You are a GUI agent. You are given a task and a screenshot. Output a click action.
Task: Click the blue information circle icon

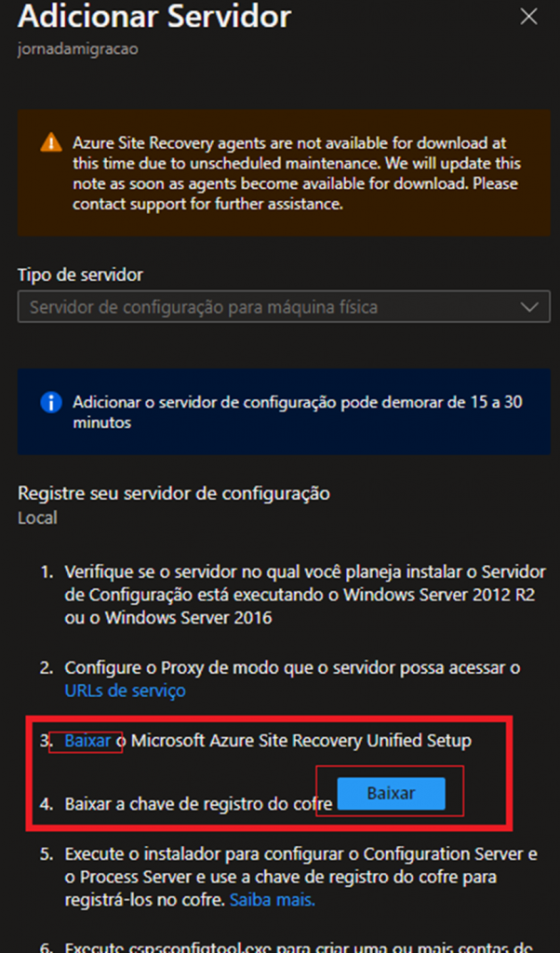50,402
